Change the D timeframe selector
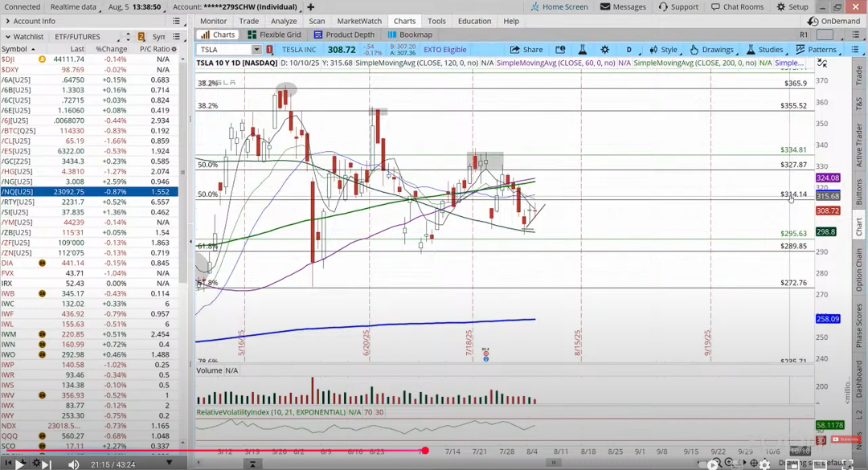 [x=629, y=49]
